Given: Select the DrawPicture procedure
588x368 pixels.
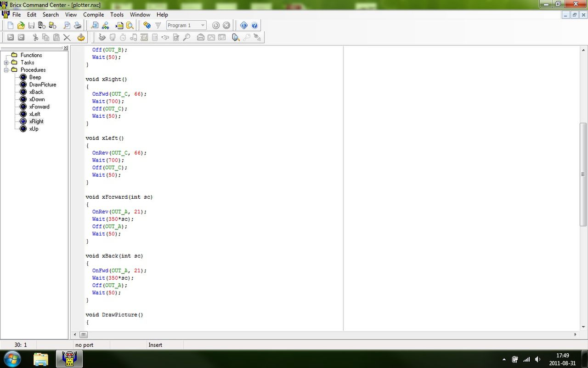Looking at the screenshot, I should coord(42,85).
